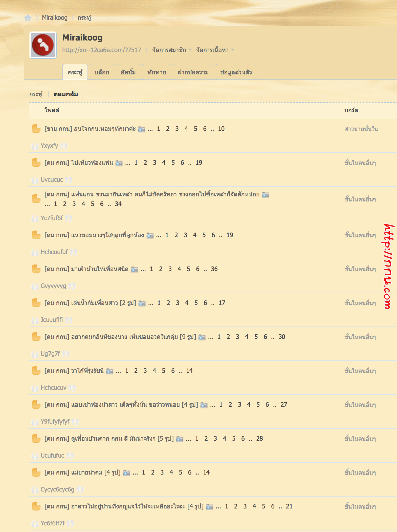This screenshot has width=397, height=532.
Task: Click folder icon beside thread with 34 pages
Action: [36, 199]
